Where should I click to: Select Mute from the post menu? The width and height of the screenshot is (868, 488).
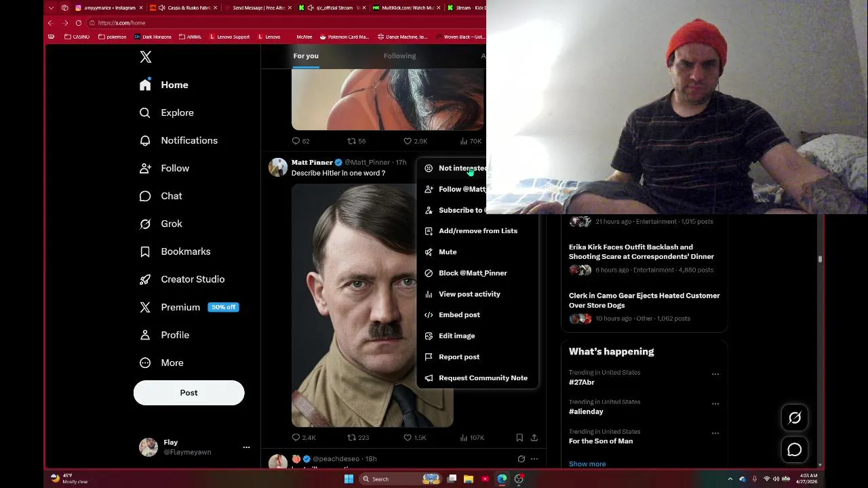pyautogui.click(x=477, y=252)
